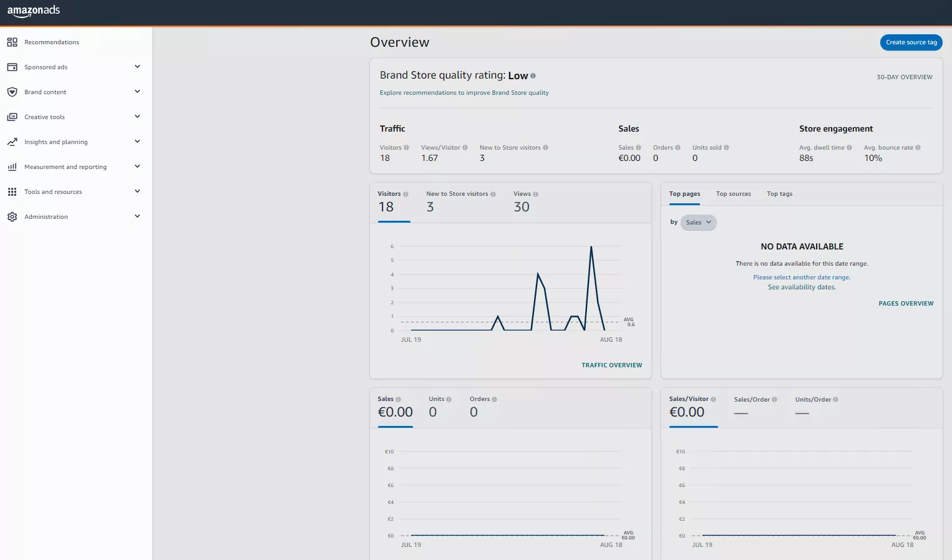The width and height of the screenshot is (952, 560).
Task: Click the 1.67 Views/Visitor value
Action: pyautogui.click(x=429, y=158)
